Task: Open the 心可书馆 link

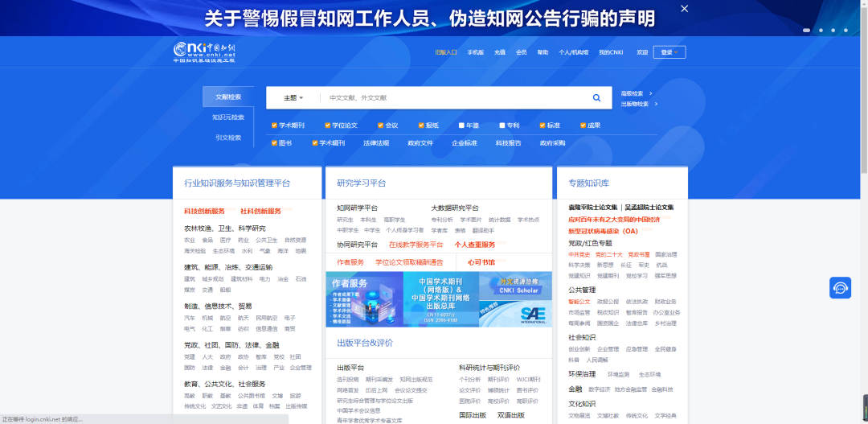Action: pyautogui.click(x=481, y=262)
